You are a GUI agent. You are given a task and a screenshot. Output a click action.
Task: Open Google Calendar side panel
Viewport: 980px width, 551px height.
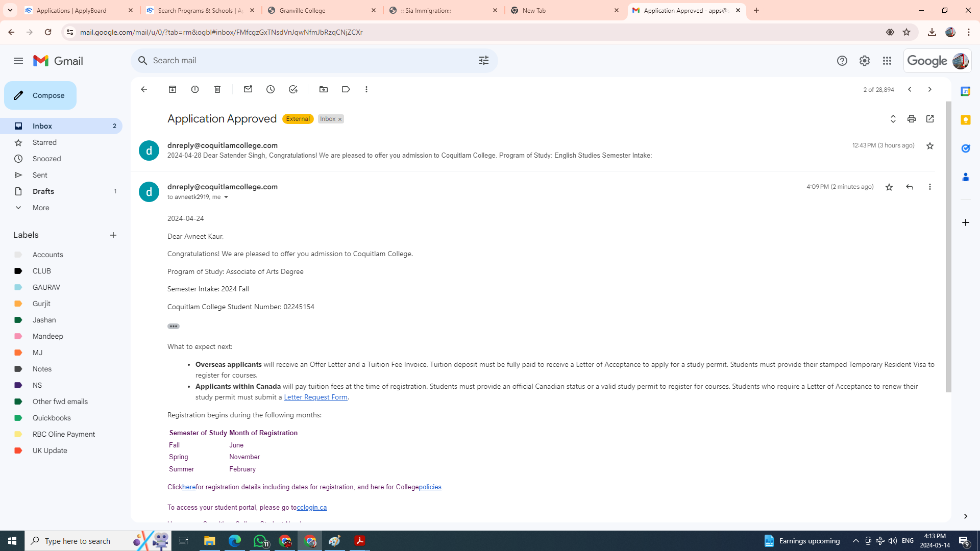[x=966, y=91]
